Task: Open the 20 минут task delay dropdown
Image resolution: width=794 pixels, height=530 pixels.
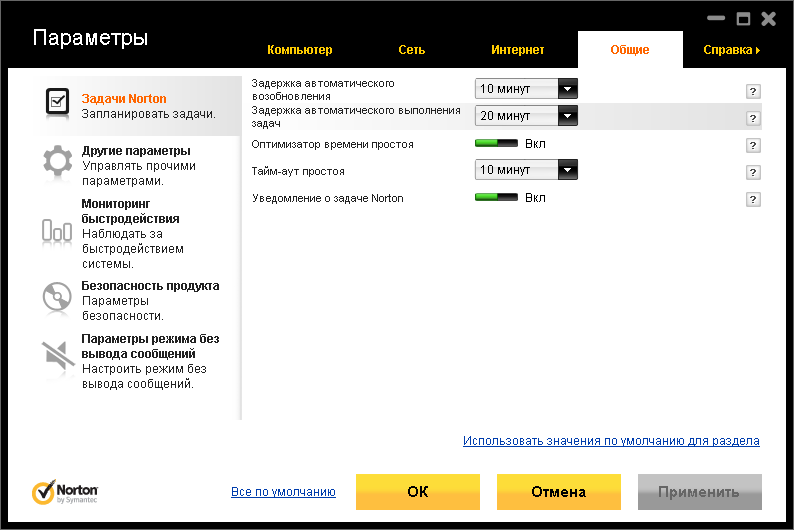Action: pos(526,116)
